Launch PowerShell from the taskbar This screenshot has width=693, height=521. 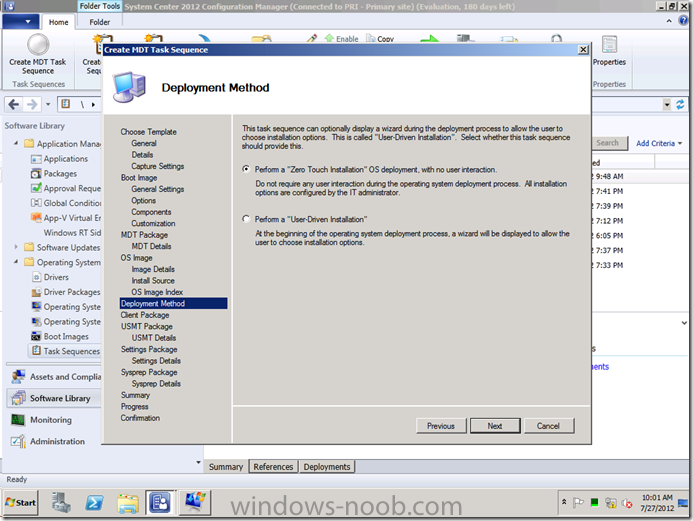click(x=95, y=503)
